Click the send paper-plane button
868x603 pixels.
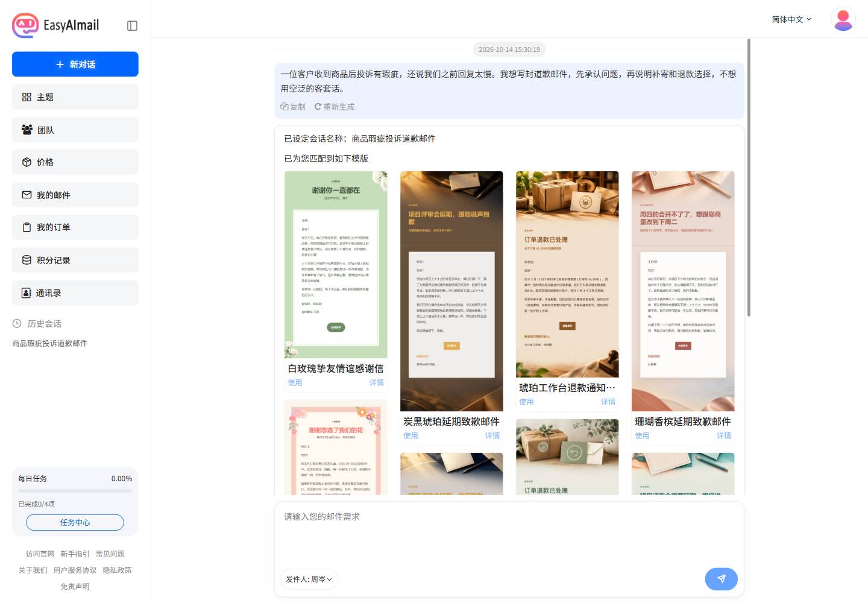click(721, 579)
